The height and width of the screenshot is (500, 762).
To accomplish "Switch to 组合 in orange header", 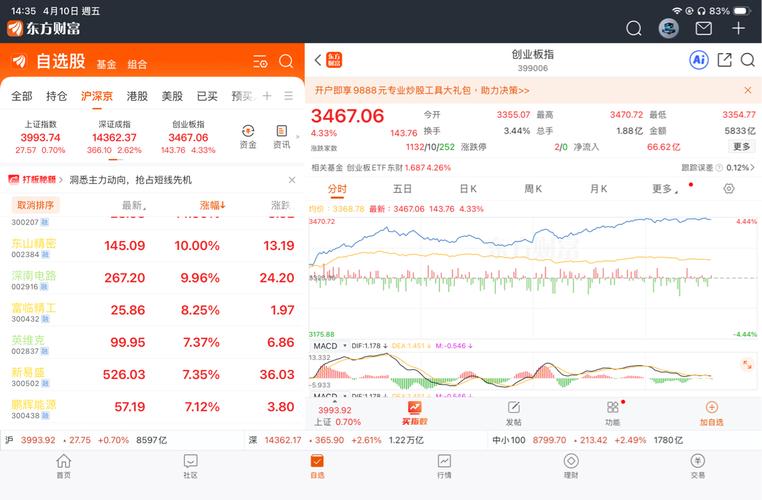I will click(x=137, y=65).
